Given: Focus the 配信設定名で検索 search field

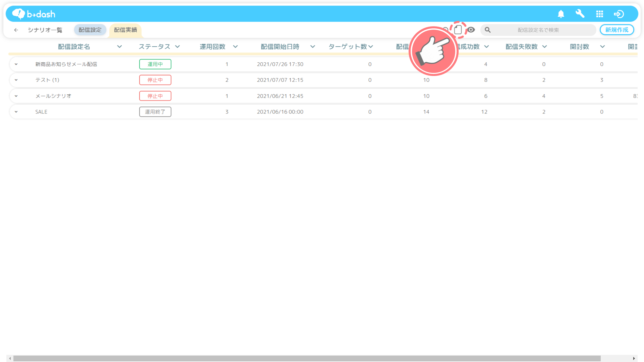Looking at the screenshot, I should pyautogui.click(x=538, y=30).
